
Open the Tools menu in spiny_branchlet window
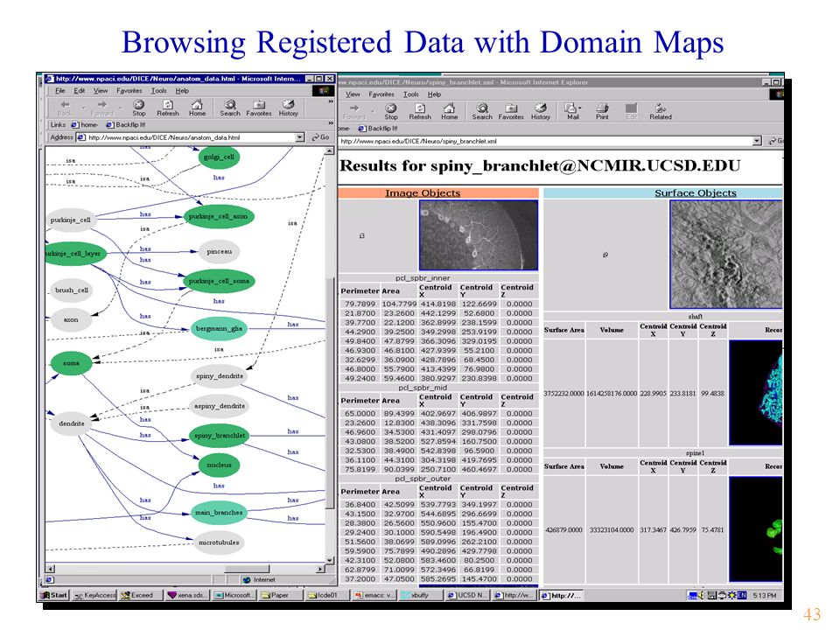(411, 94)
